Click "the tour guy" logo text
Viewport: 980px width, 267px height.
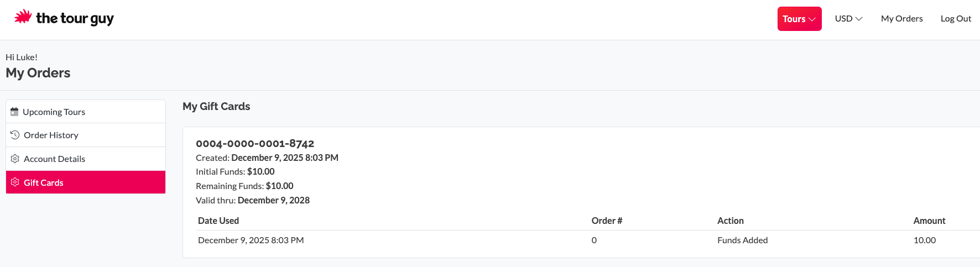point(75,19)
